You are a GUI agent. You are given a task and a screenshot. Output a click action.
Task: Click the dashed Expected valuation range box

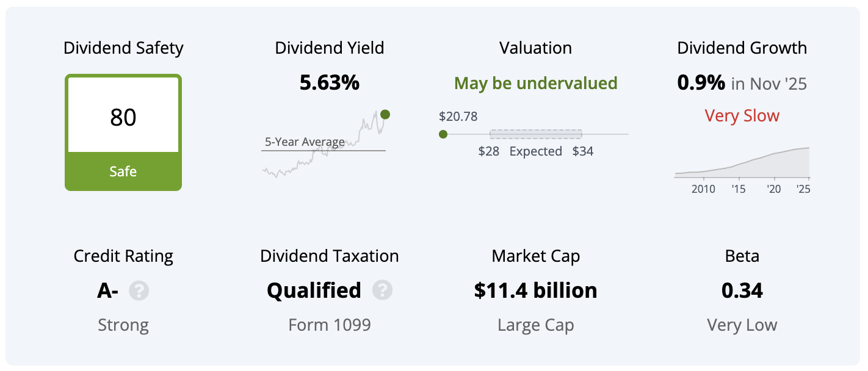(x=536, y=134)
